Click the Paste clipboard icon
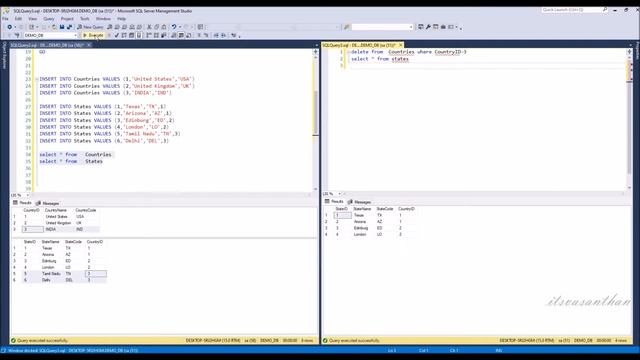This screenshot has height=360, width=640. click(164, 27)
